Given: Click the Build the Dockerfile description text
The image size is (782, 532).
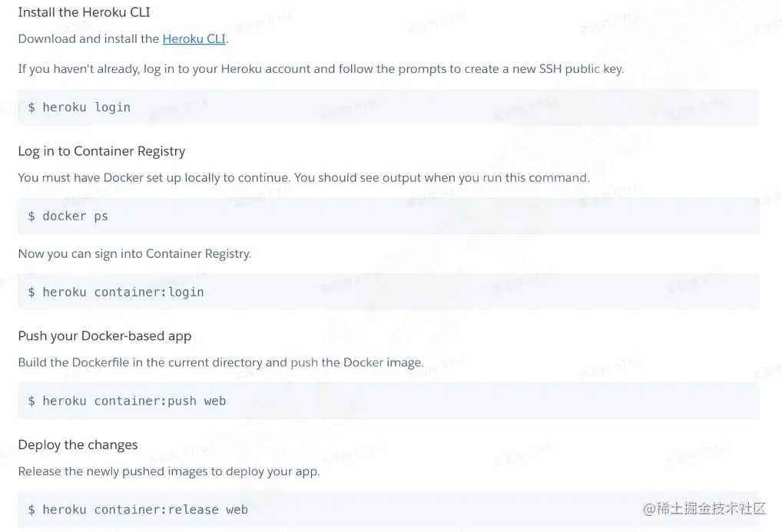Looking at the screenshot, I should pyautogui.click(x=221, y=362).
